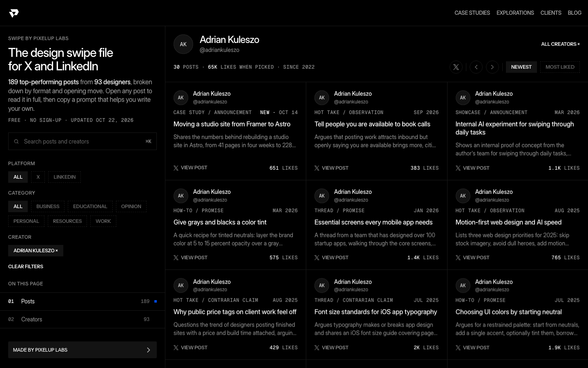Screen dimensions: 588x368
Task: Open the creator's X profile icon
Action: click(x=456, y=67)
